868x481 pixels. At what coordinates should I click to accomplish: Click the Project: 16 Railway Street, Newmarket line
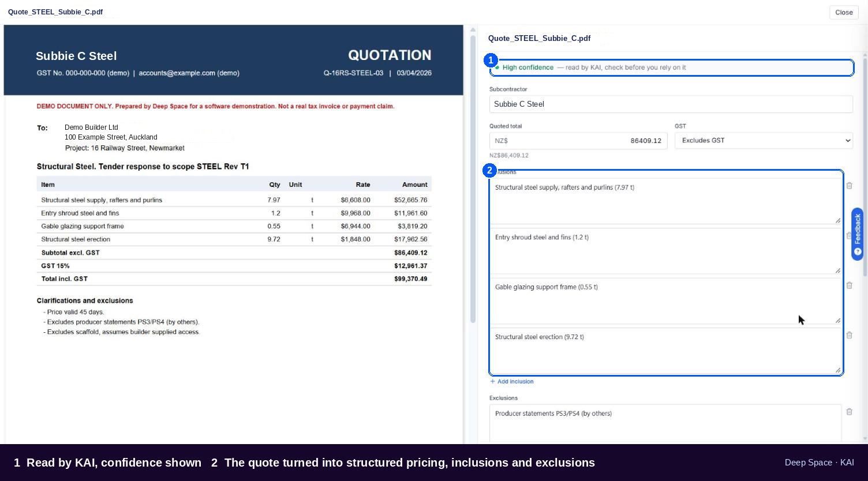coord(125,148)
